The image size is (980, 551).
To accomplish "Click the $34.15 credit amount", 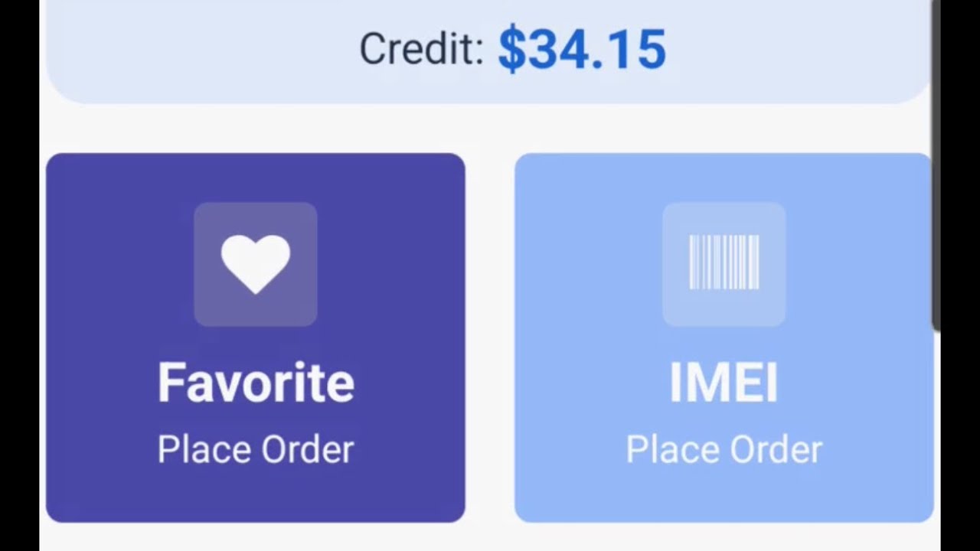I will (582, 51).
